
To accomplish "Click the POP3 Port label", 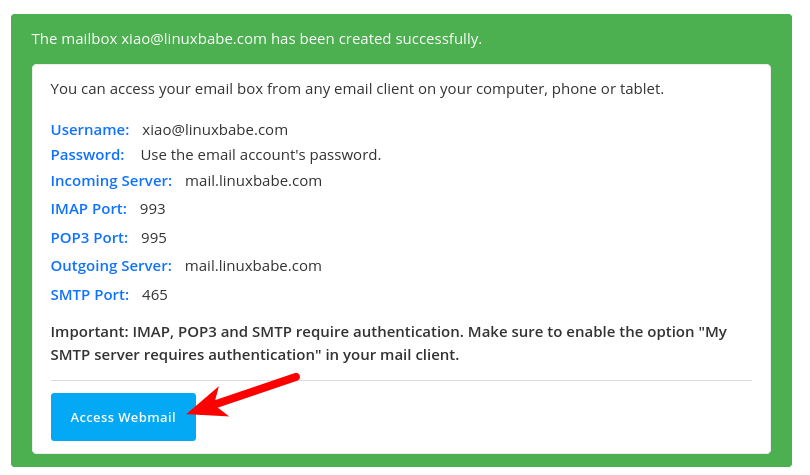I will click(x=90, y=238).
